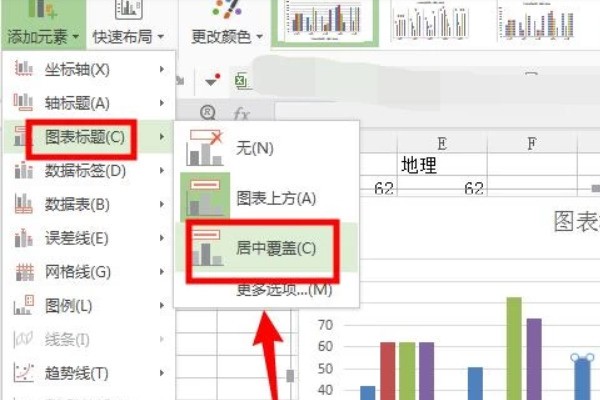Click the 添加元素 chart icon

tap(42, 8)
